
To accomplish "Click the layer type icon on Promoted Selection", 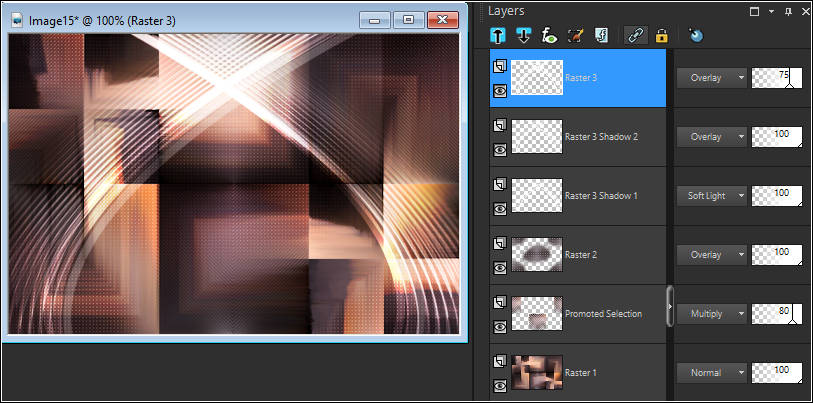I will point(499,302).
